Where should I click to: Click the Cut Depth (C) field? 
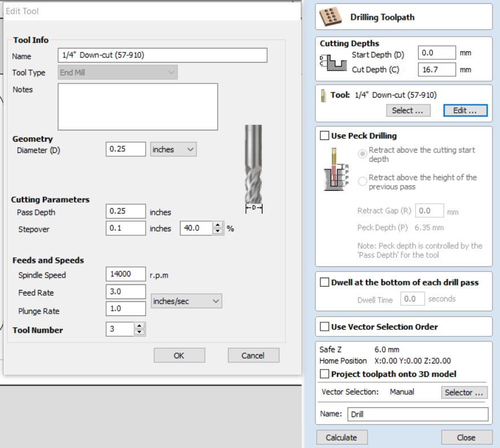437,69
